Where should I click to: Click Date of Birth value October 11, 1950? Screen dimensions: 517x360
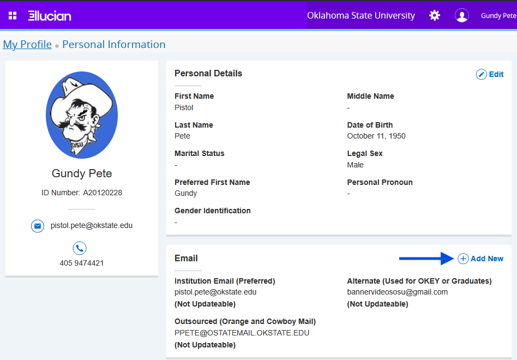coord(376,136)
